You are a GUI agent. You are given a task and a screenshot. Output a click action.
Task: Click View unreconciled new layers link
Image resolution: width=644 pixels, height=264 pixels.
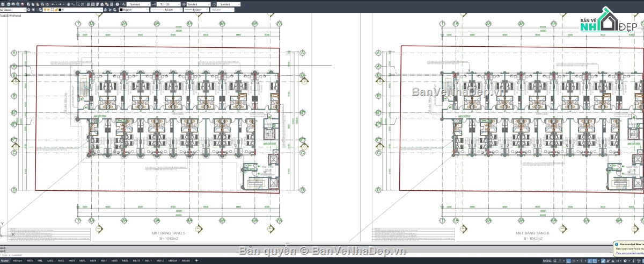tap(629, 253)
